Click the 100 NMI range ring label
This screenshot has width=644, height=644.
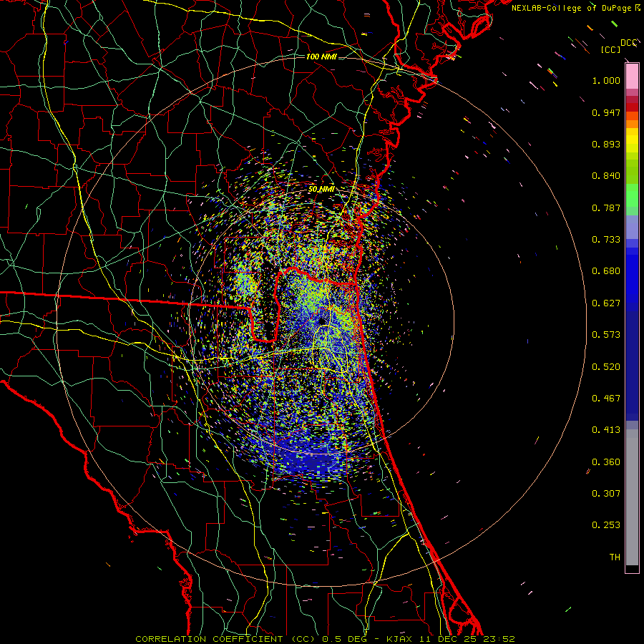pos(321,57)
